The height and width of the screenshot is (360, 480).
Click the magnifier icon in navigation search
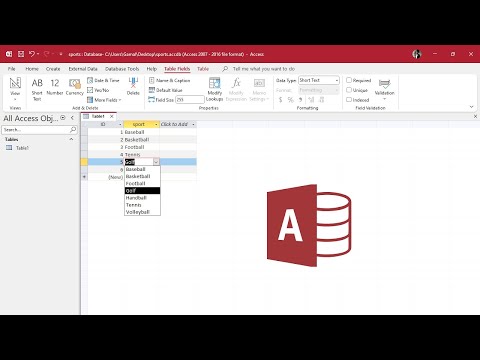pos(73,129)
